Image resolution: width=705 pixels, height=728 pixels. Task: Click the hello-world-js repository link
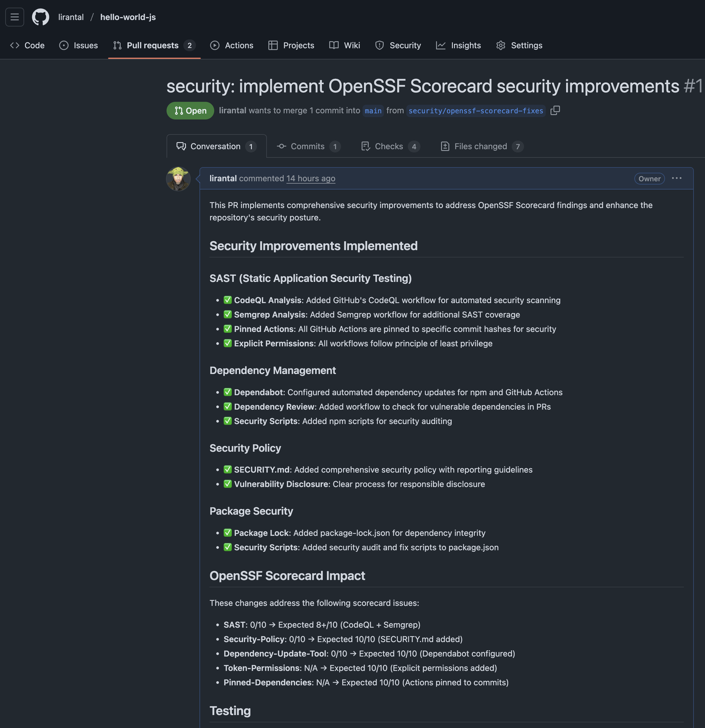tap(128, 17)
